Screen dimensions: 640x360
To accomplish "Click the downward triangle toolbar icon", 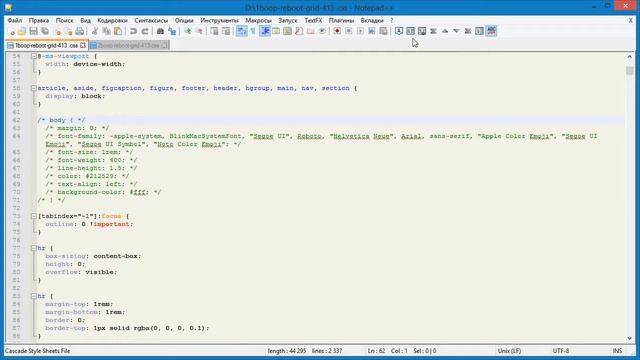I will pos(456,31).
